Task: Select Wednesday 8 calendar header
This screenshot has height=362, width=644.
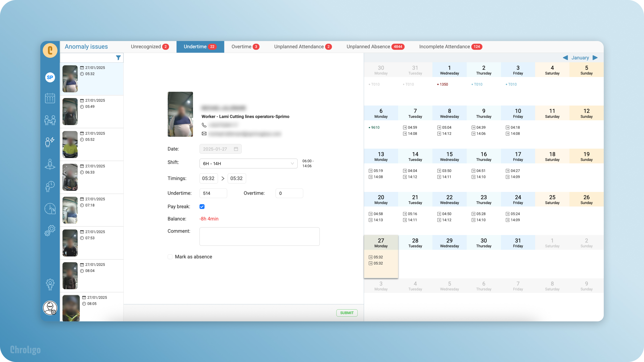Action: [x=449, y=113]
